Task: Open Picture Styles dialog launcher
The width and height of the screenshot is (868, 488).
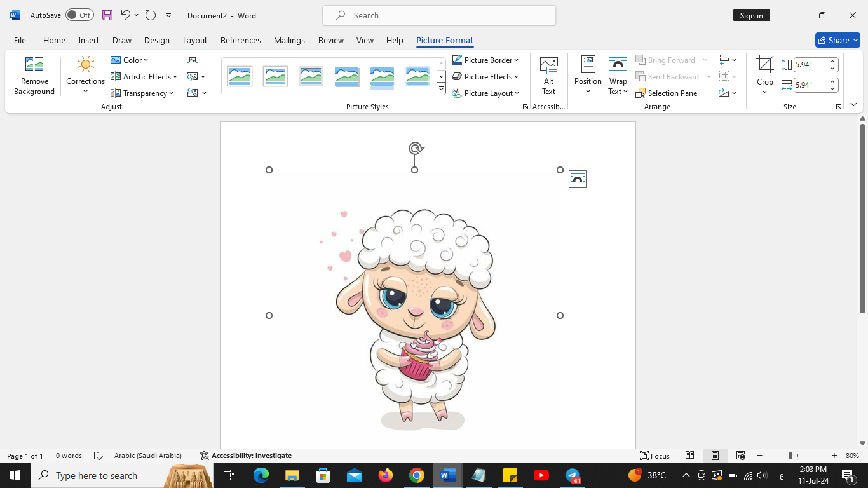Action: [525, 107]
